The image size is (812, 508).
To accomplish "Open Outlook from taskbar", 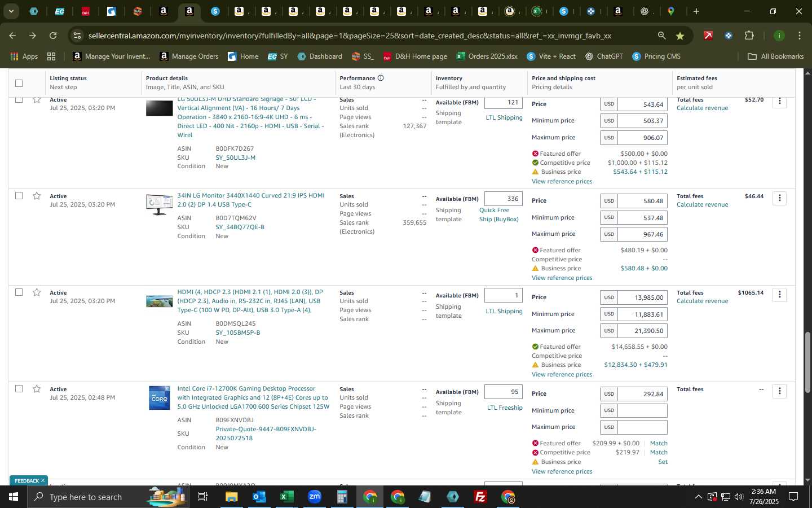I will coord(259,497).
